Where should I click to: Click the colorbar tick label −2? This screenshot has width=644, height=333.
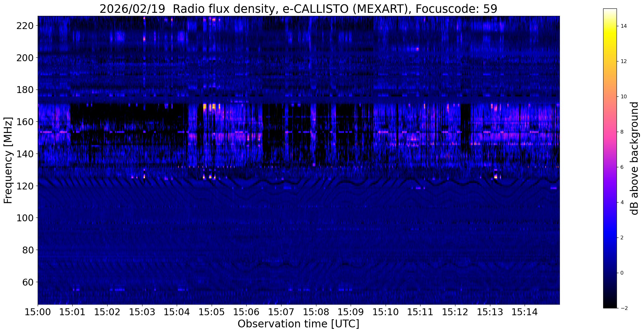pyautogui.click(x=624, y=308)
